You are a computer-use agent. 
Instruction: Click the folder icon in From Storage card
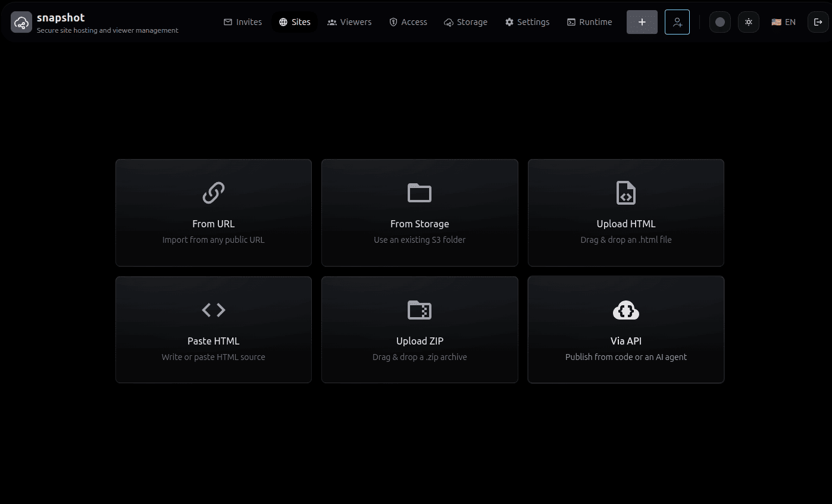click(420, 193)
